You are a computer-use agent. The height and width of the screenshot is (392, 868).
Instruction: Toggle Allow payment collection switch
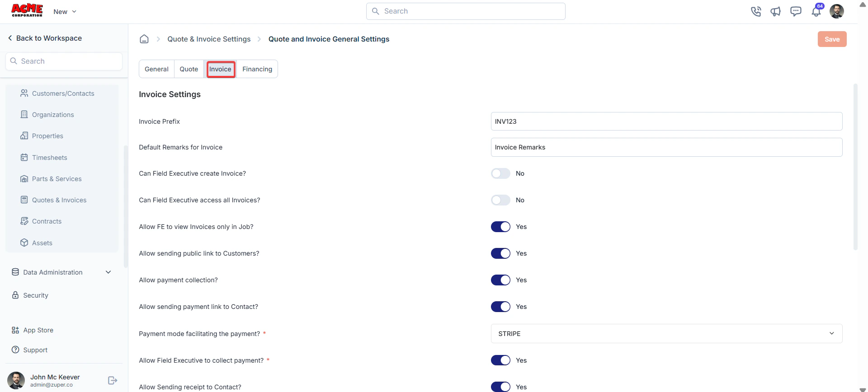(500, 280)
